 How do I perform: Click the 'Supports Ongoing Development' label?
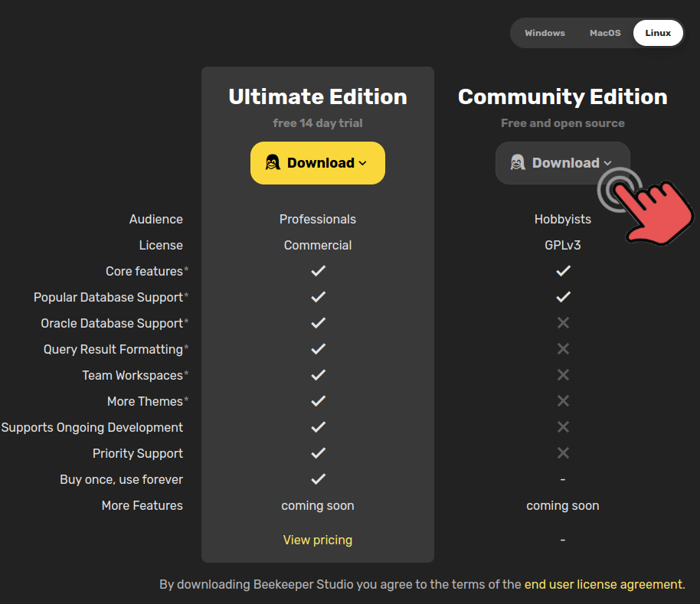click(x=92, y=427)
